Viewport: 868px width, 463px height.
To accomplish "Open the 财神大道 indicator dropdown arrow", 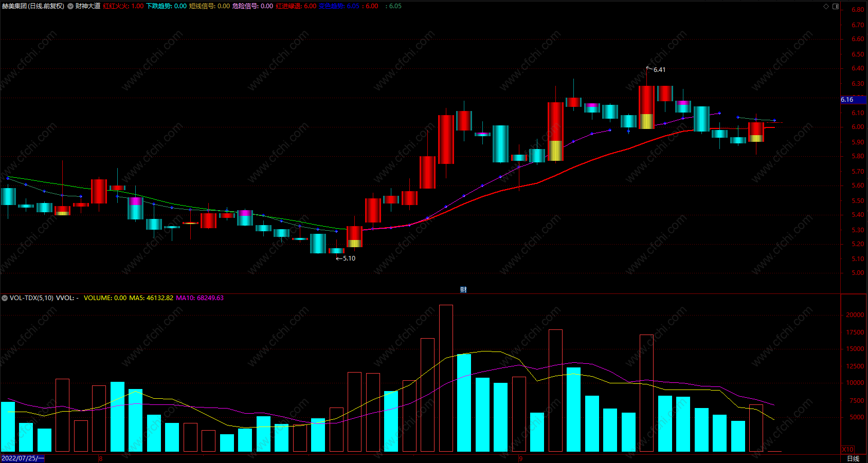I will (x=70, y=6).
